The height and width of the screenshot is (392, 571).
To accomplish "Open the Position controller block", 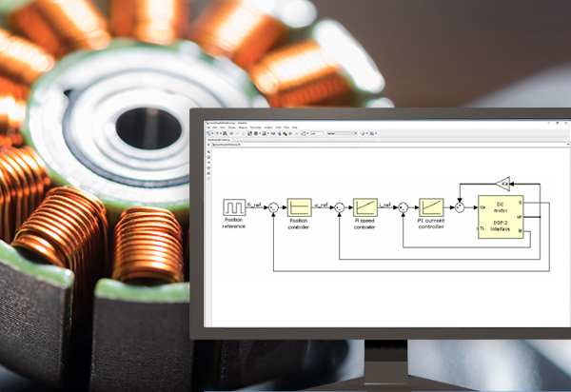I will point(299,206).
